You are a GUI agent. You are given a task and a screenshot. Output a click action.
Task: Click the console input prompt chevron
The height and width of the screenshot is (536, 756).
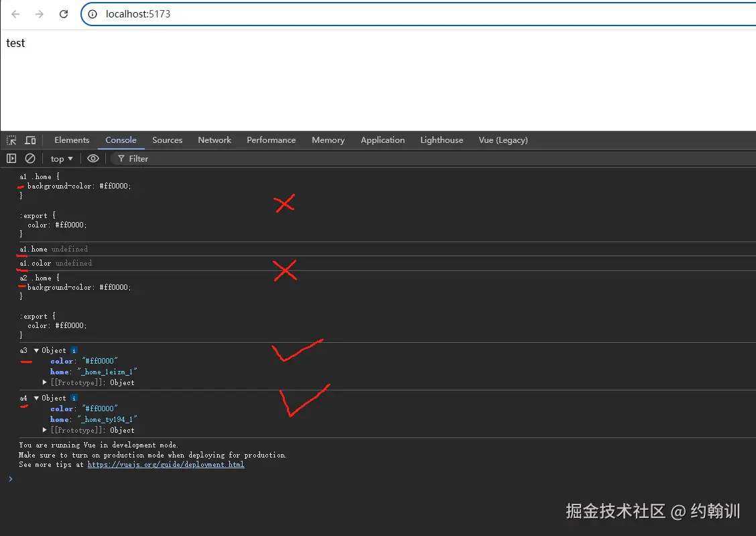pyautogui.click(x=10, y=478)
